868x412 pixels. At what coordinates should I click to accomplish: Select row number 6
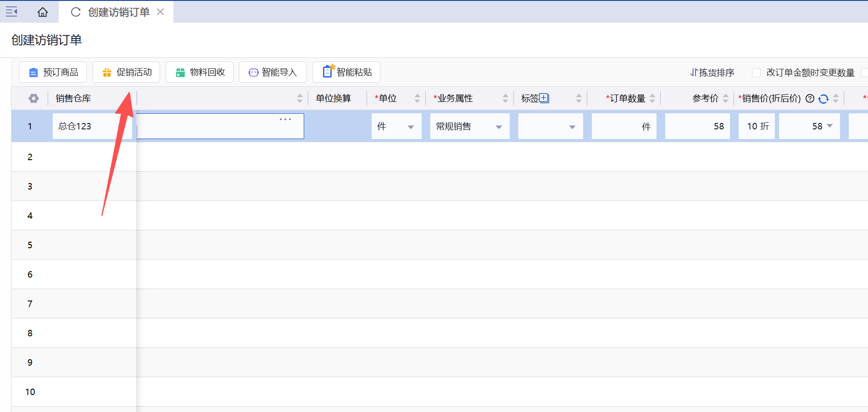30,274
